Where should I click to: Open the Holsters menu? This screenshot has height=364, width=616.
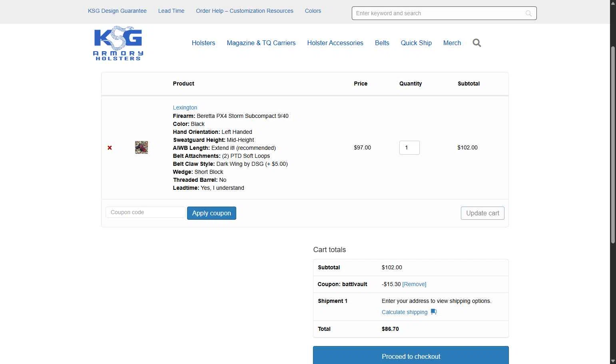[x=203, y=43]
